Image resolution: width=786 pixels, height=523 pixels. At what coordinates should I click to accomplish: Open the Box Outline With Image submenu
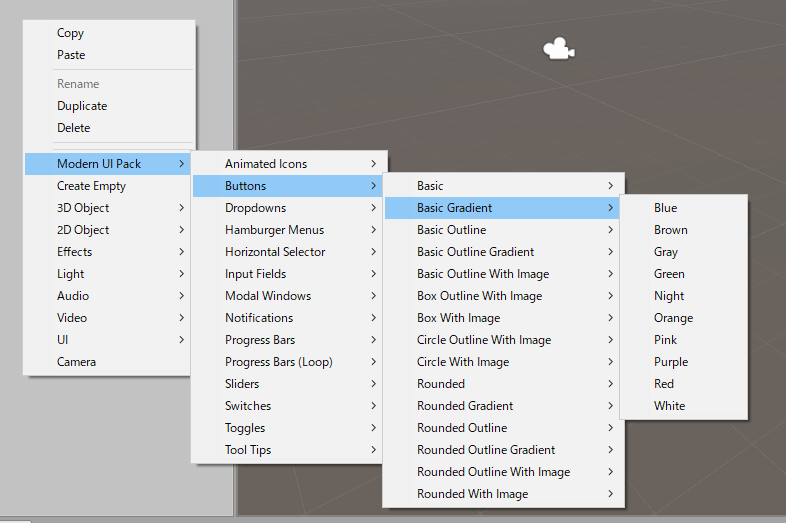pyautogui.click(x=503, y=296)
